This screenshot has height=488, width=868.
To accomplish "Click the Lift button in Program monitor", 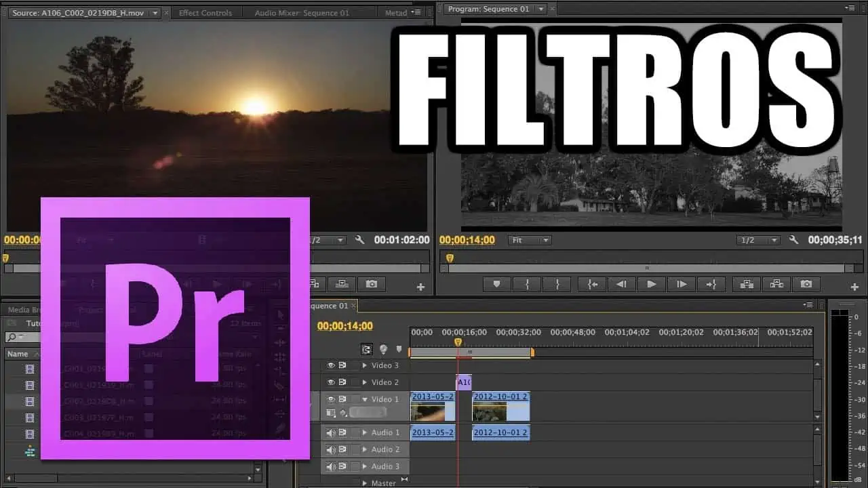I will pyautogui.click(x=747, y=285).
